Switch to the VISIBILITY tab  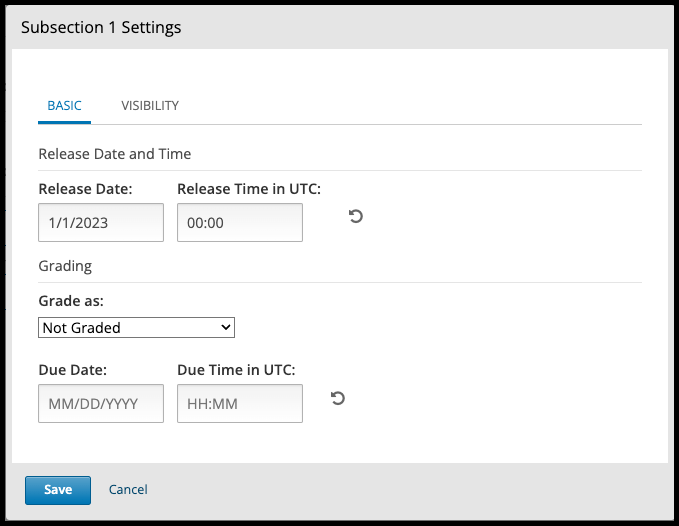[x=150, y=105]
